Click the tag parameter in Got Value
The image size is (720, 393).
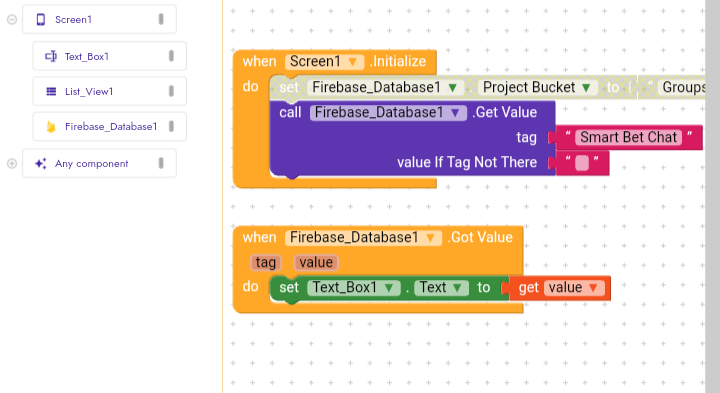pyautogui.click(x=265, y=263)
